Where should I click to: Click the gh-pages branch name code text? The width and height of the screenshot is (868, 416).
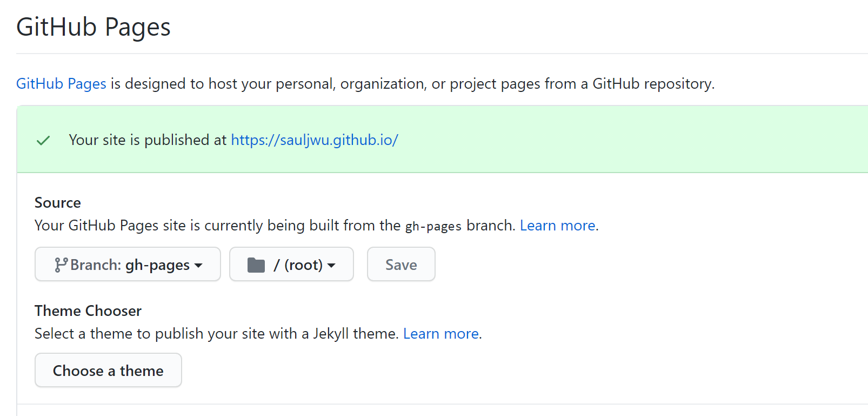click(x=433, y=226)
